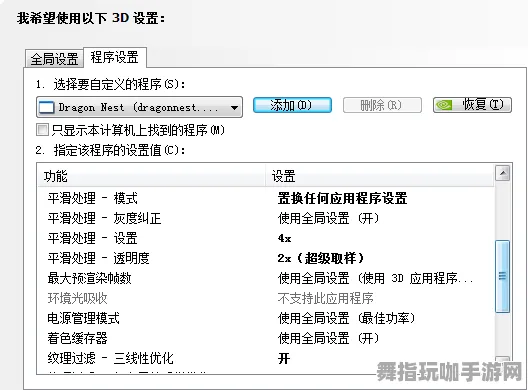Click scrollbar up arrow in settings list
This screenshot has width=528, height=390.
click(503, 173)
